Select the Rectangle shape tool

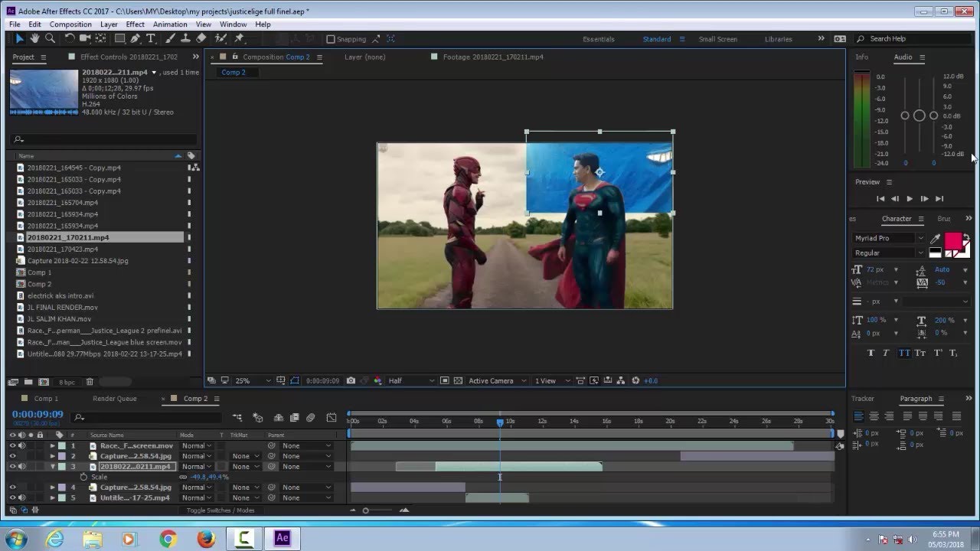pos(120,38)
